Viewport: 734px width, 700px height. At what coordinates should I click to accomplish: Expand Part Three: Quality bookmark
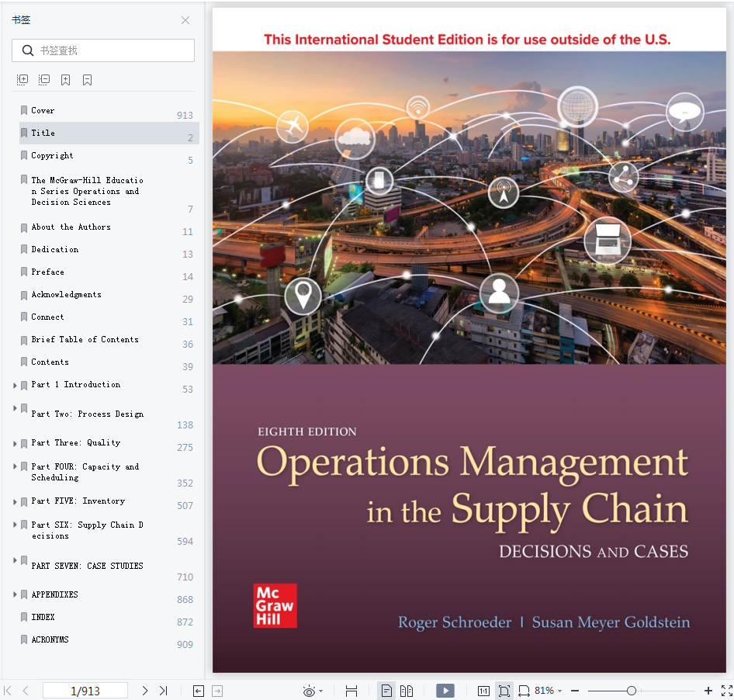coord(15,443)
